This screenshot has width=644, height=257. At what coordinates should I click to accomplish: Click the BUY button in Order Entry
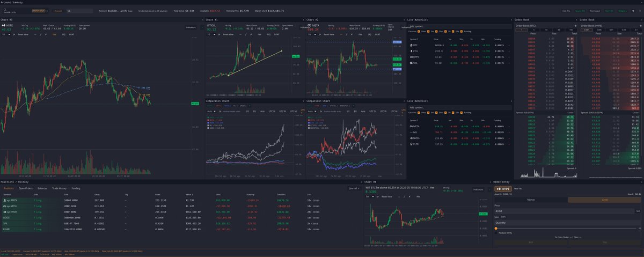point(531,242)
